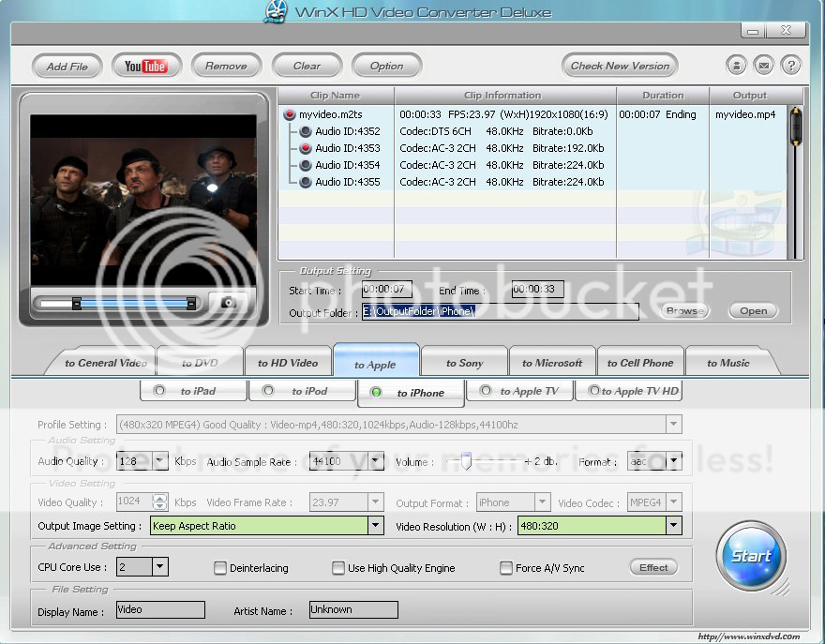Open the Video Frame Rate dropdown
Image resolution: width=825 pixels, height=644 pixels.
(376, 502)
